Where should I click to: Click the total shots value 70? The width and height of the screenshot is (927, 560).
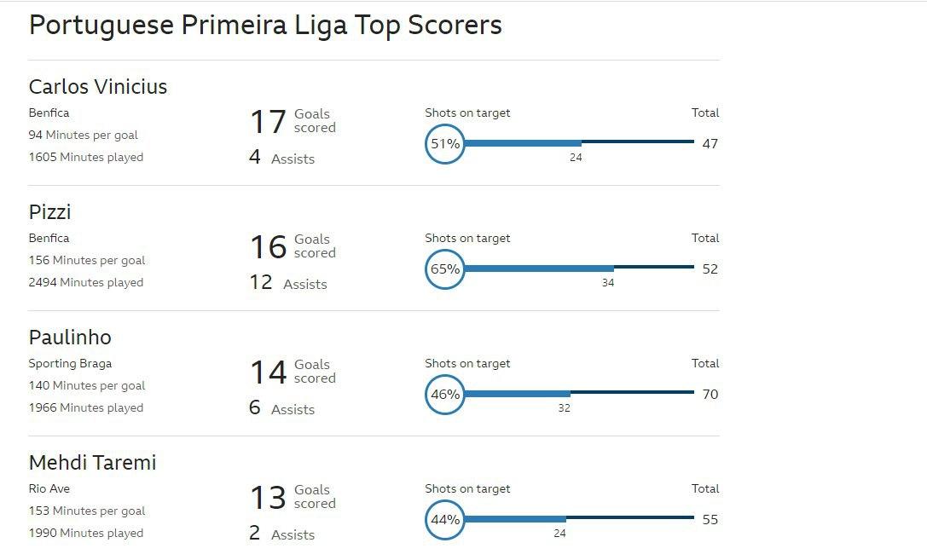click(x=710, y=394)
